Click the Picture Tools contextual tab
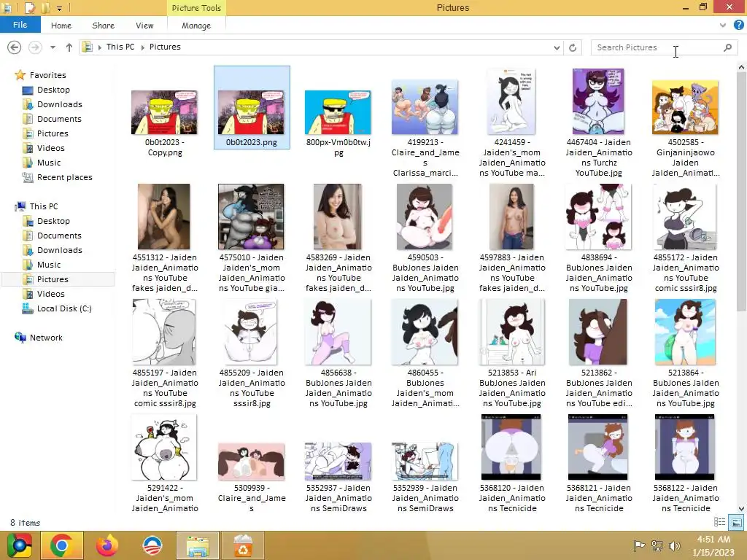747x560 pixels. tap(196, 8)
